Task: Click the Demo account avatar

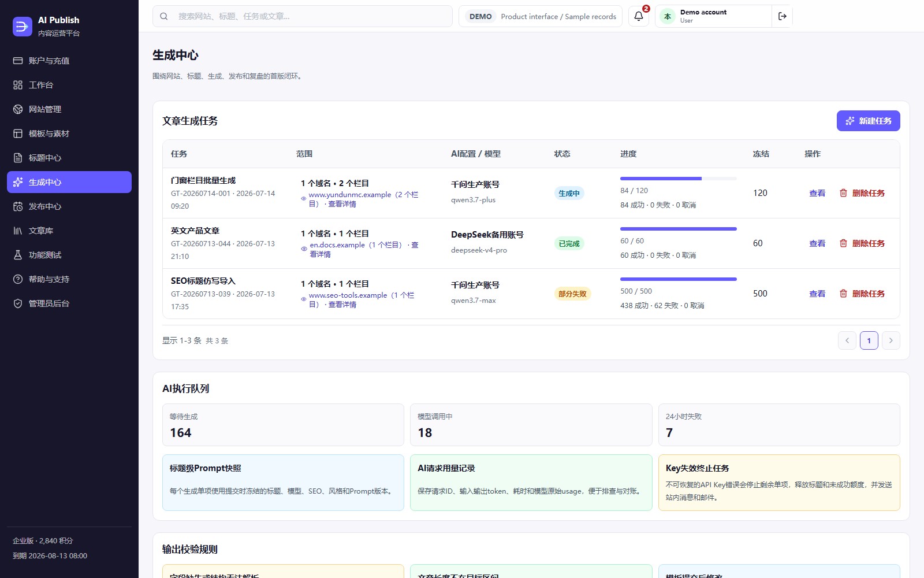Action: coord(668,16)
